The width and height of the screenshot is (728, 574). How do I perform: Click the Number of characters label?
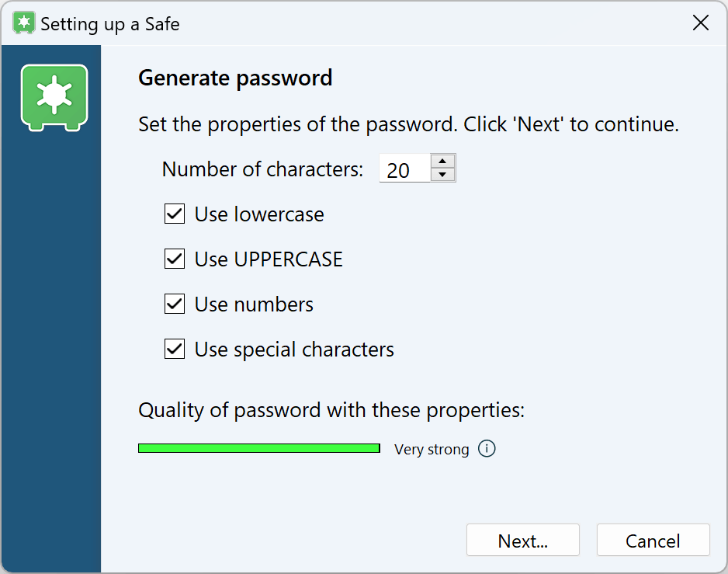click(262, 169)
